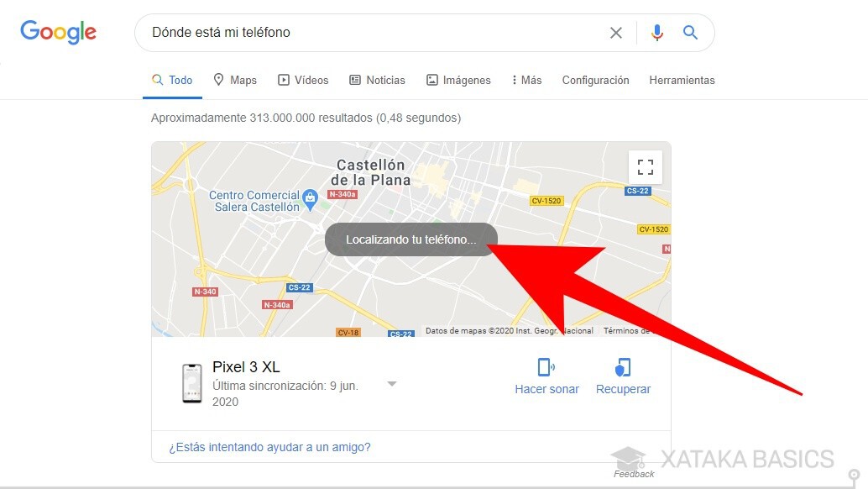868x489 pixels.
Task: Open the Centro Comercial Salera map pin
Action: click(x=310, y=199)
